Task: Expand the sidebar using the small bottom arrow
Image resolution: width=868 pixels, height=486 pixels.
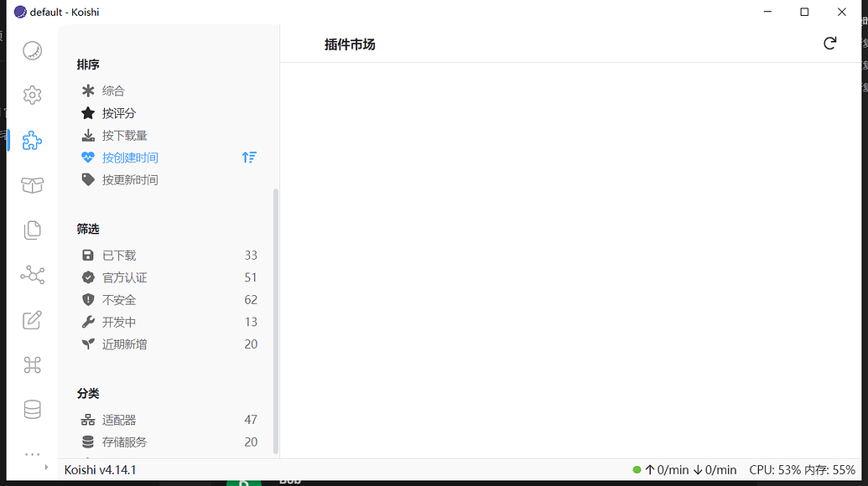Action: (x=46, y=468)
